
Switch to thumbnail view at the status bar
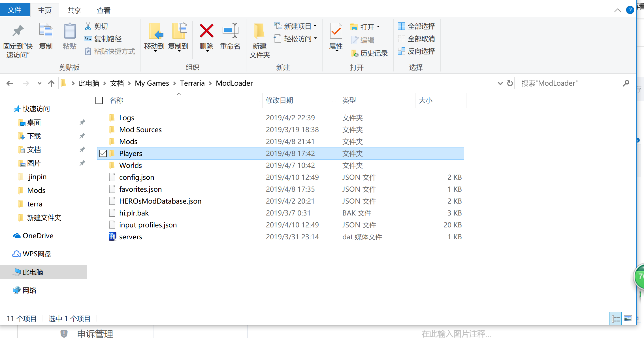(628, 318)
